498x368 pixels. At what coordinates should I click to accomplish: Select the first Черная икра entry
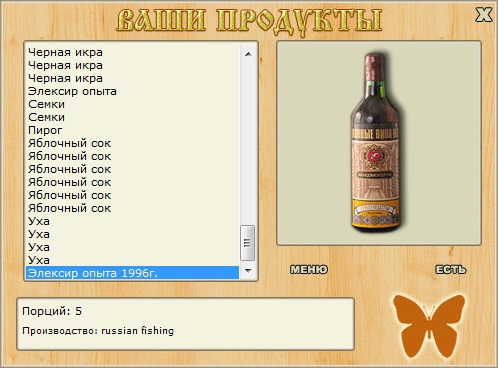(x=132, y=52)
